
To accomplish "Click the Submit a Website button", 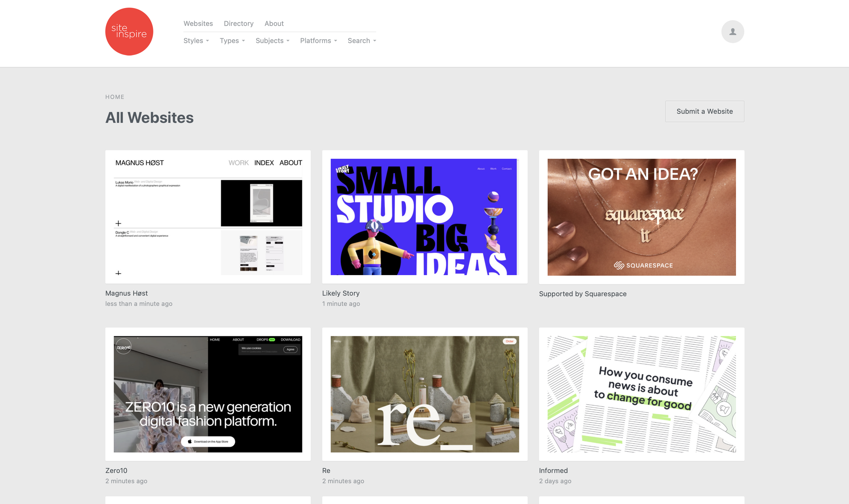I will 704,111.
